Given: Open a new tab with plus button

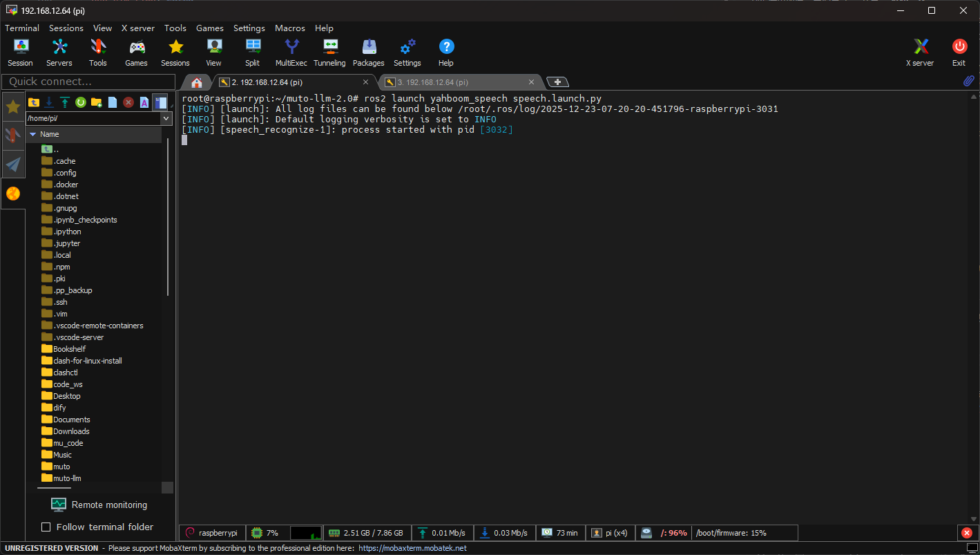Looking at the screenshot, I should point(557,82).
